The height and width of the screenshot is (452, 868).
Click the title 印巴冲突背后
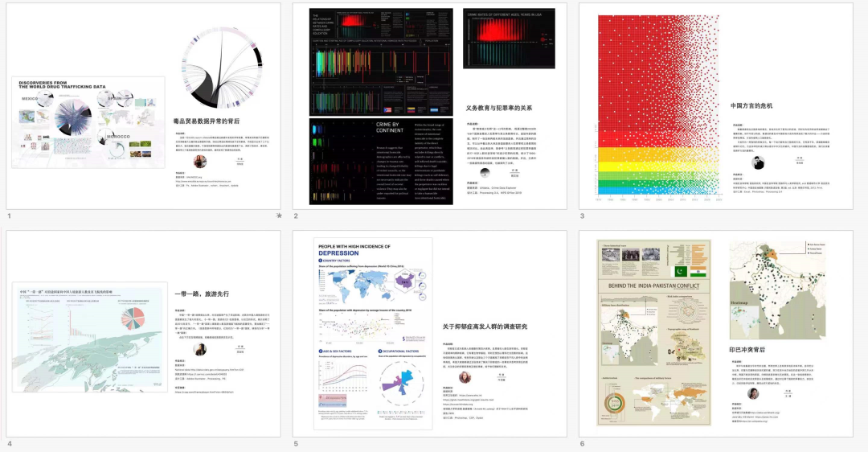click(x=747, y=350)
